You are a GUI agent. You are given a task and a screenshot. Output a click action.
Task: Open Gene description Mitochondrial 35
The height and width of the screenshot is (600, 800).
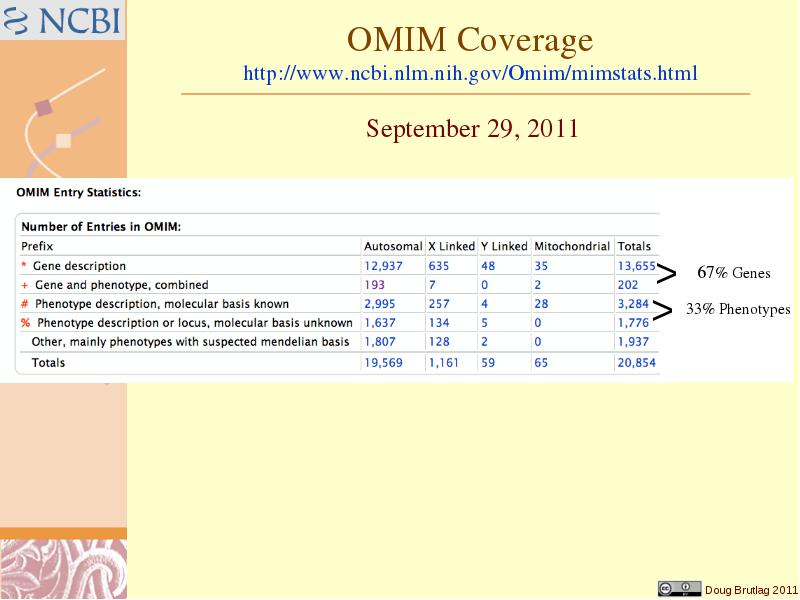click(541, 266)
